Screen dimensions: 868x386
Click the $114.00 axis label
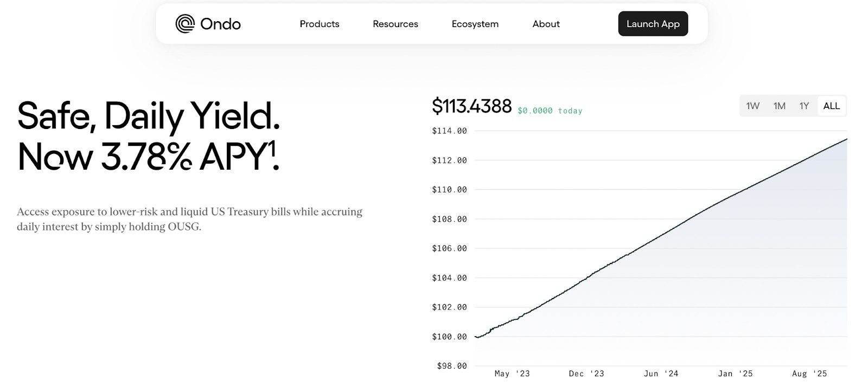[449, 131]
